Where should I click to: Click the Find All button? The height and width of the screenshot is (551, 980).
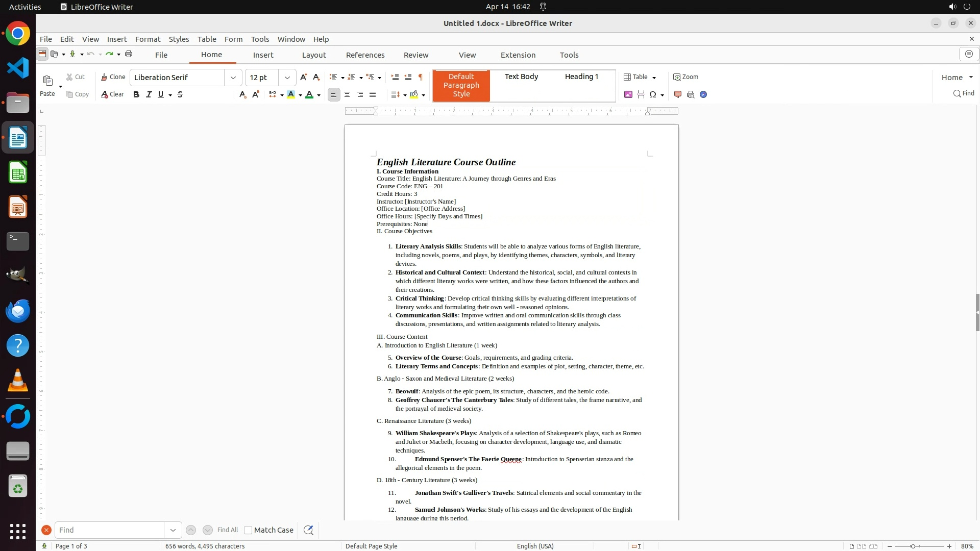[227, 530]
